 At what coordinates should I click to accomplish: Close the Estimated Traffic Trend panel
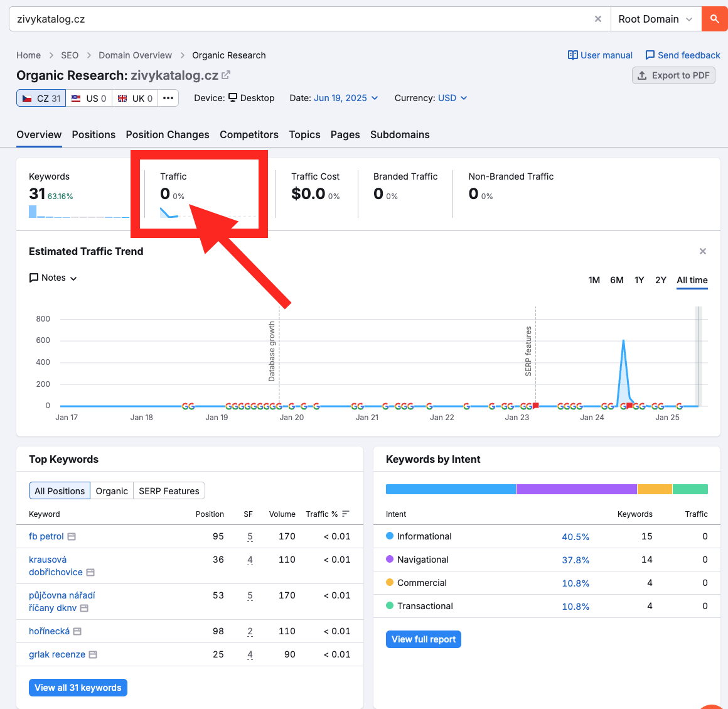point(702,251)
